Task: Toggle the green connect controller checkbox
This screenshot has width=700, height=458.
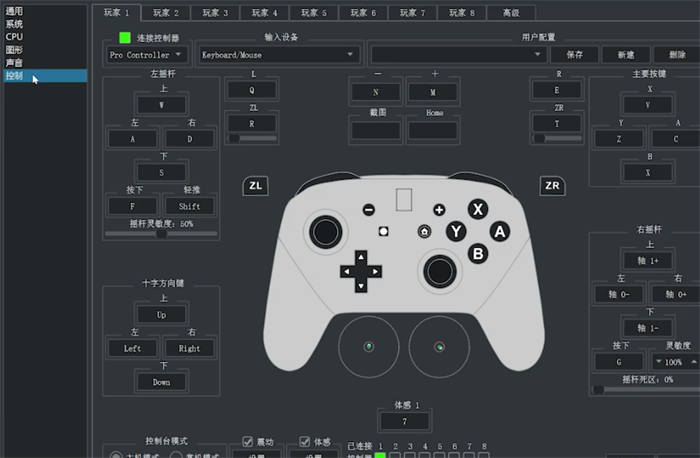Action: coord(125,37)
